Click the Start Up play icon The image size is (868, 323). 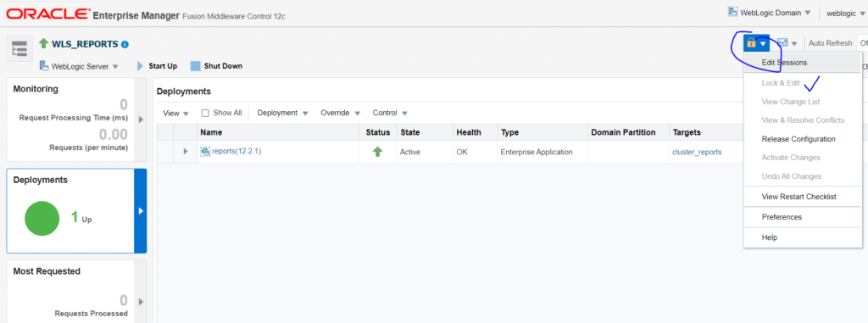pyautogui.click(x=140, y=66)
